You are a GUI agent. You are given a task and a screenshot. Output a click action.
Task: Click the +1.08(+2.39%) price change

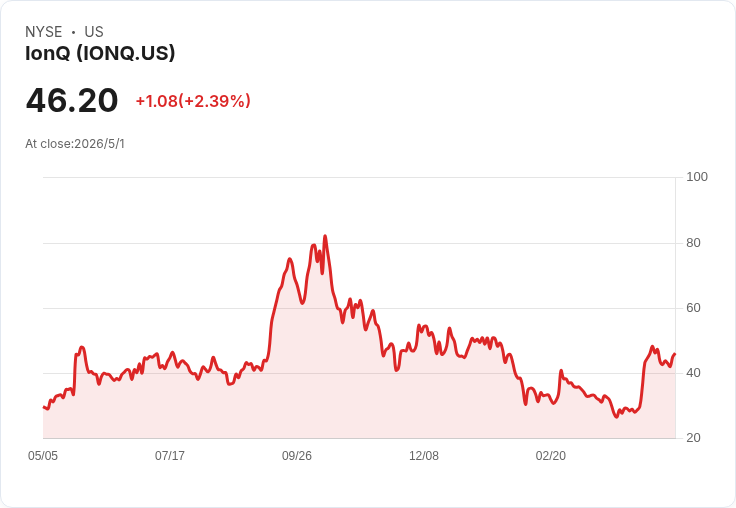pos(193,101)
